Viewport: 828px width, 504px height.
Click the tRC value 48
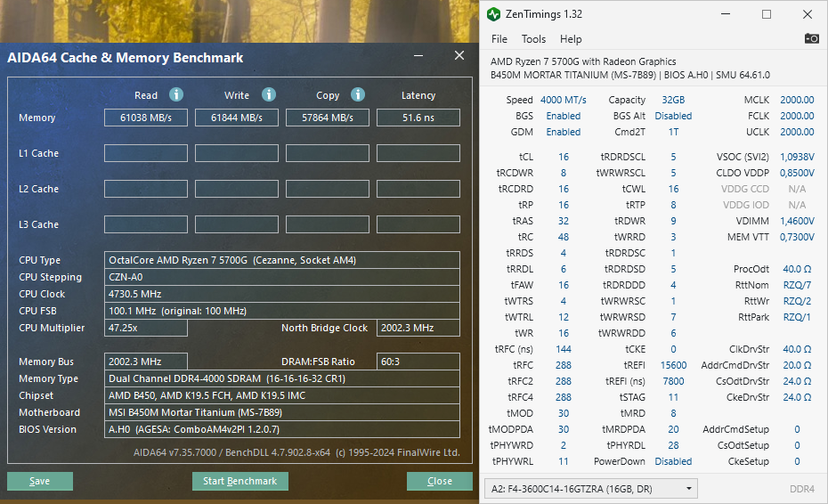(564, 237)
